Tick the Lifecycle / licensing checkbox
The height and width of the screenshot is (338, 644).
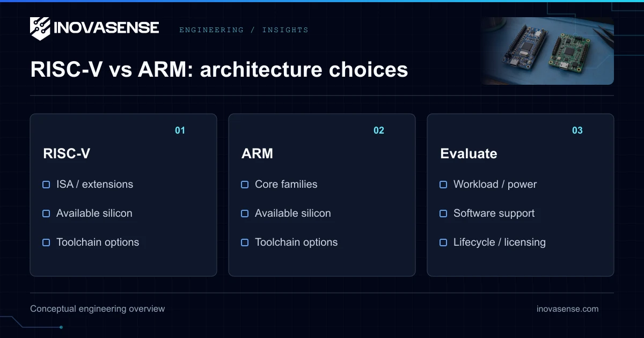pos(443,243)
